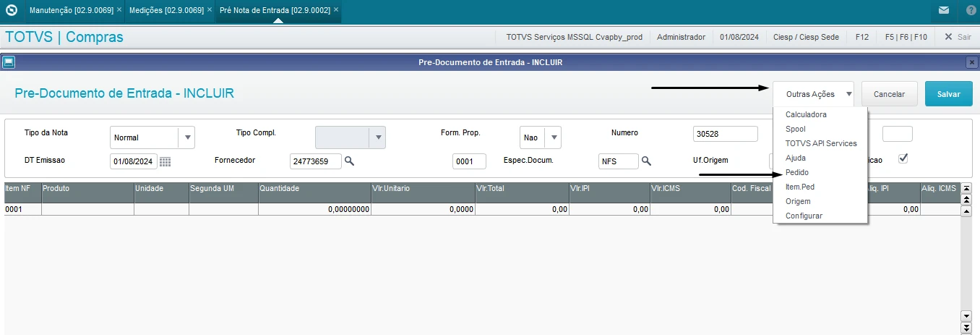Click the TOTVS logo icon
This screenshot has height=335, width=980.
[11, 11]
